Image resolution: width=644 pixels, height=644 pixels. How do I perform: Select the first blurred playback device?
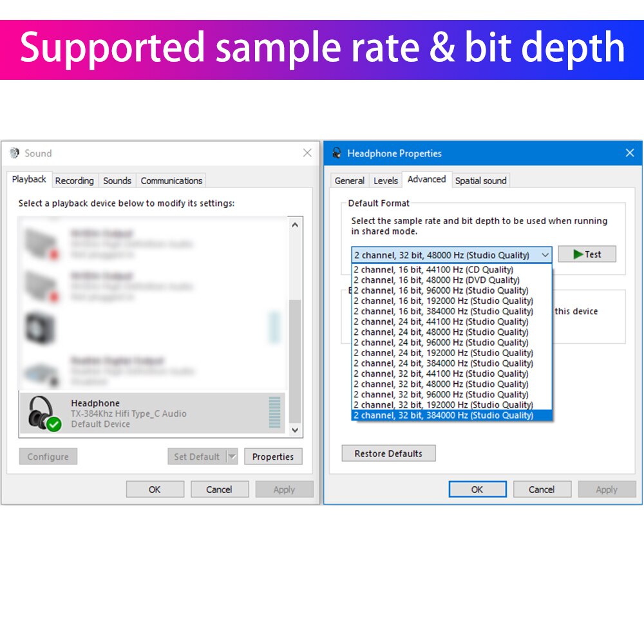point(152,244)
